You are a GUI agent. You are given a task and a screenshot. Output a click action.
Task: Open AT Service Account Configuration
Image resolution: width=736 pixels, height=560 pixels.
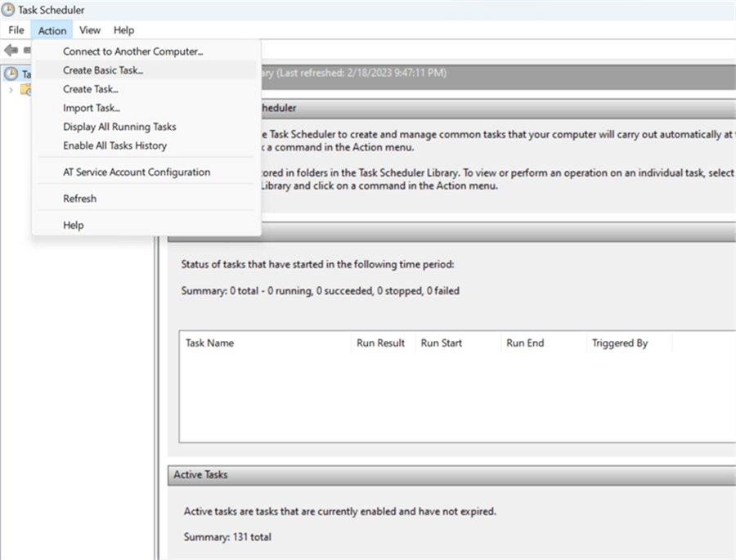(146, 172)
